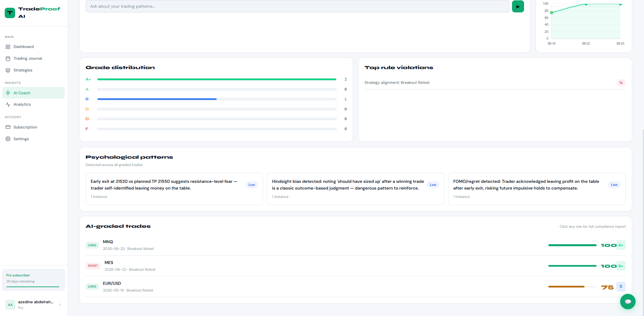644x316 pixels.
Task: Open Settings from the sidebar
Action: [34, 139]
